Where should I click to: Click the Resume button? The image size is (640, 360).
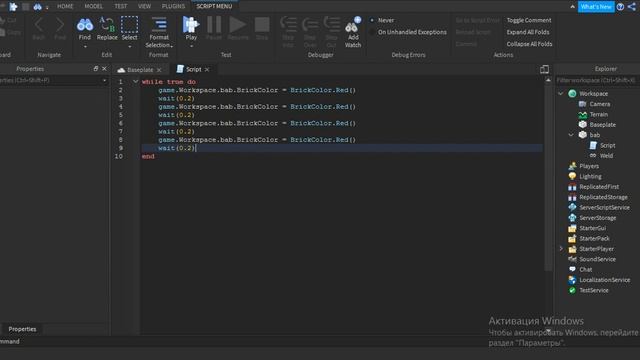pos(238,29)
